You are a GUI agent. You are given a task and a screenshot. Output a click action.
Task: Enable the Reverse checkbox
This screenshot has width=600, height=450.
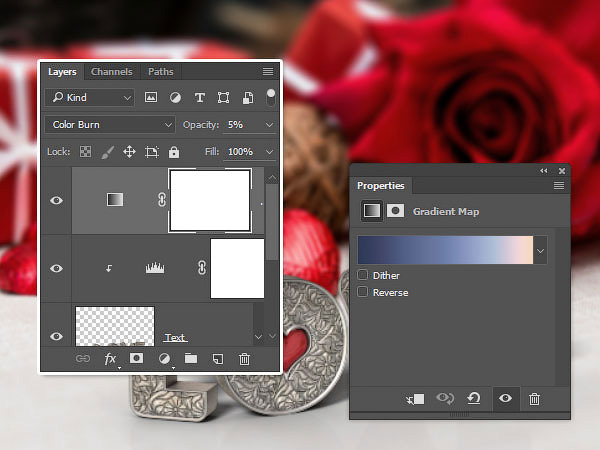[363, 292]
